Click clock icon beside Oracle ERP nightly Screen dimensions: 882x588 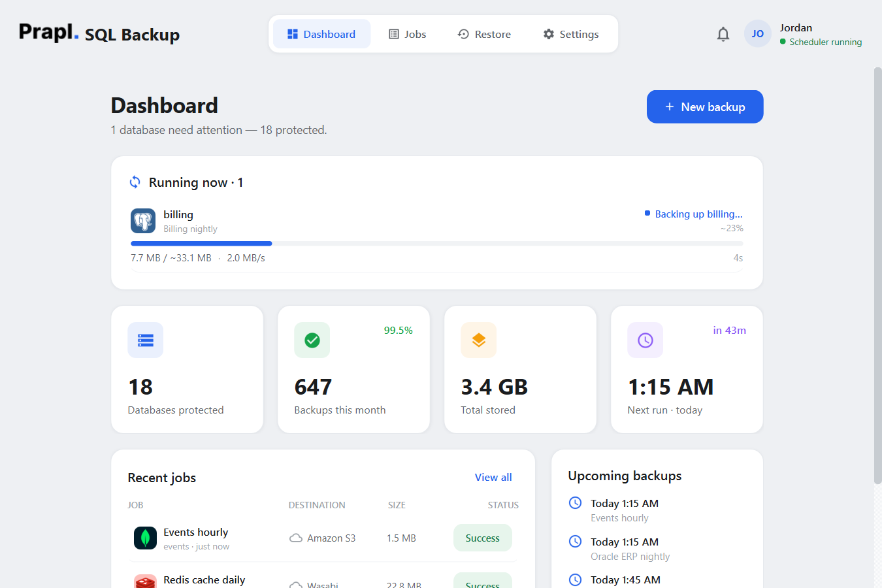(575, 542)
